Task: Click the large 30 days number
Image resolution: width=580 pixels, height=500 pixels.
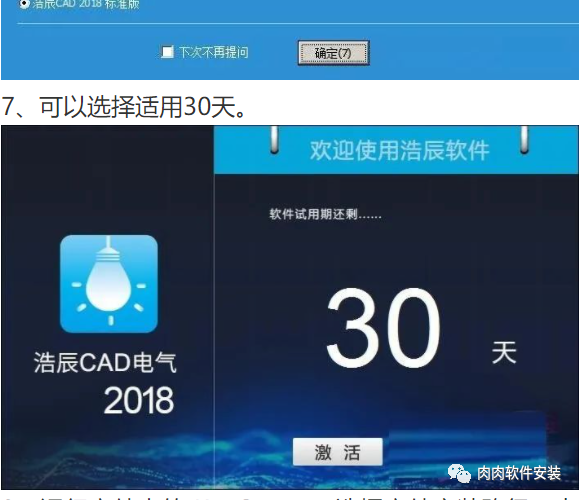Action: click(x=383, y=328)
